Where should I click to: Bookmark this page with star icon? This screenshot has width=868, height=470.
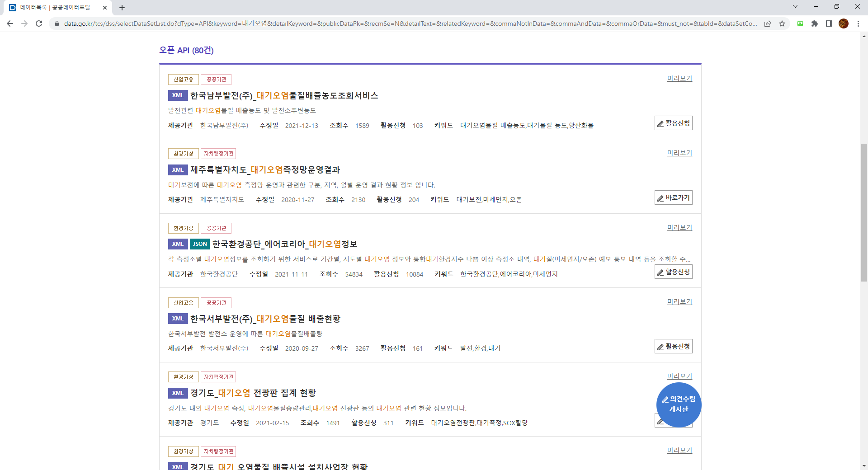[x=782, y=23]
